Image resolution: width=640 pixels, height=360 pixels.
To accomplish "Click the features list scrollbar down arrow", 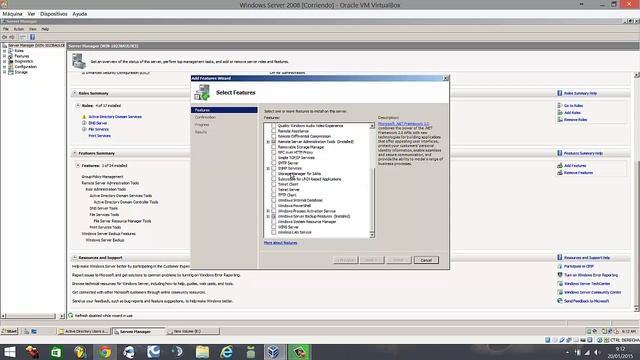I will pyautogui.click(x=372, y=235).
